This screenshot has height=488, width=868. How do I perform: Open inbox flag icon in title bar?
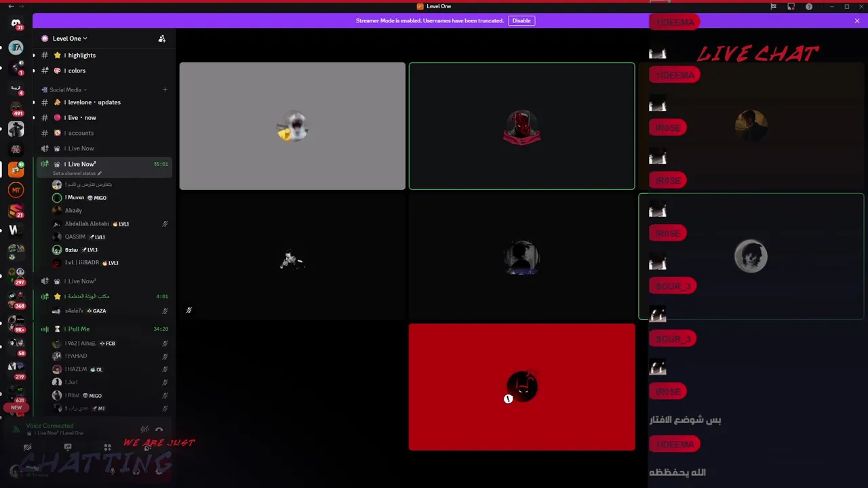coord(773,7)
